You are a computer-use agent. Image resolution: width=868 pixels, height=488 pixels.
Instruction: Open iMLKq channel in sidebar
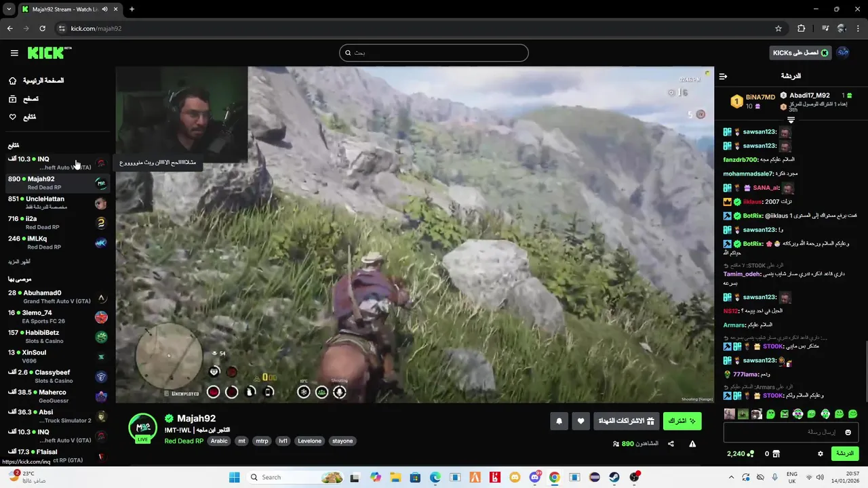57,243
